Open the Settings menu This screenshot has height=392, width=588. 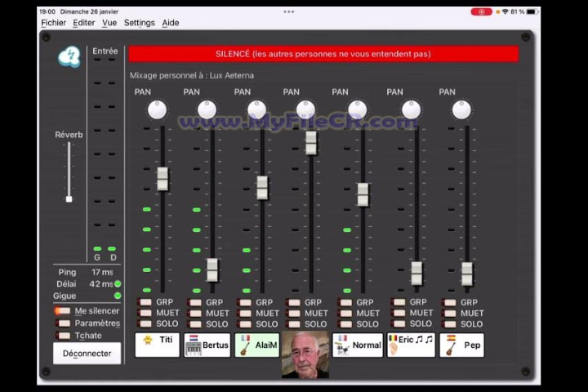(x=139, y=23)
